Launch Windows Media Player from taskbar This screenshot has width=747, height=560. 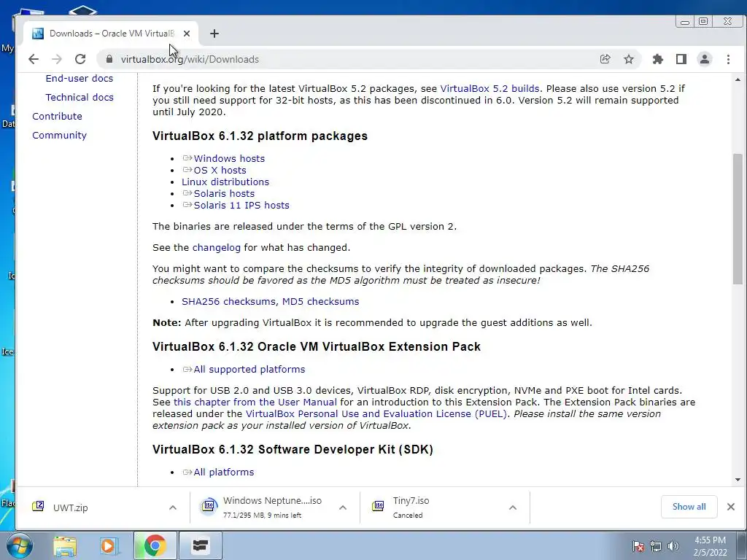108,545
